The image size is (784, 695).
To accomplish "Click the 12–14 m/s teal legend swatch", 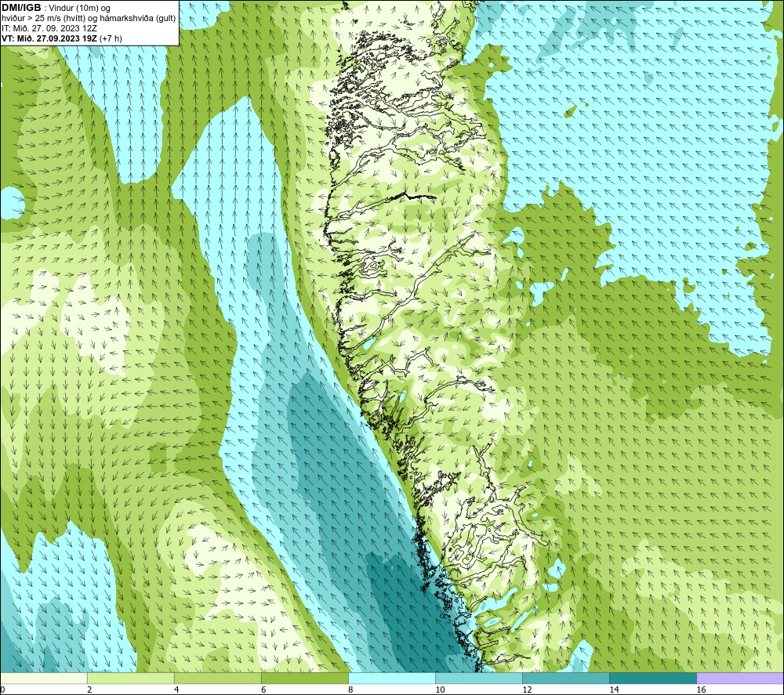I will coord(565,678).
